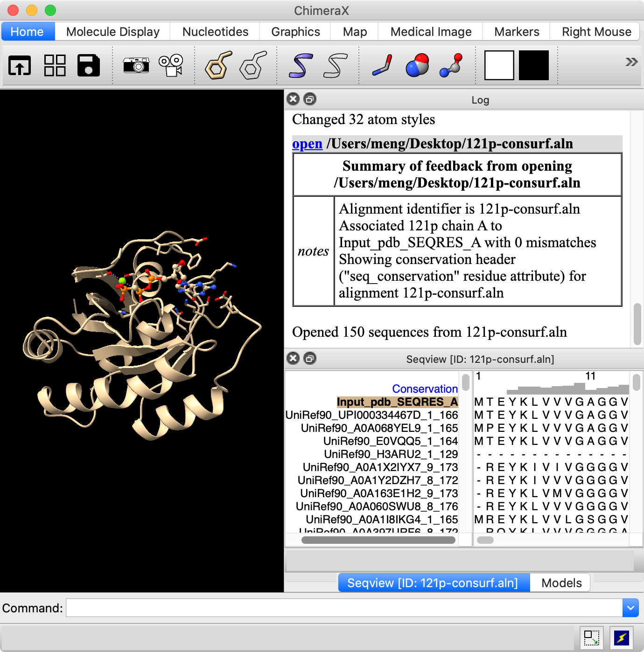The image size is (644, 652).
Task: Set background to black swatch
Action: 534,65
